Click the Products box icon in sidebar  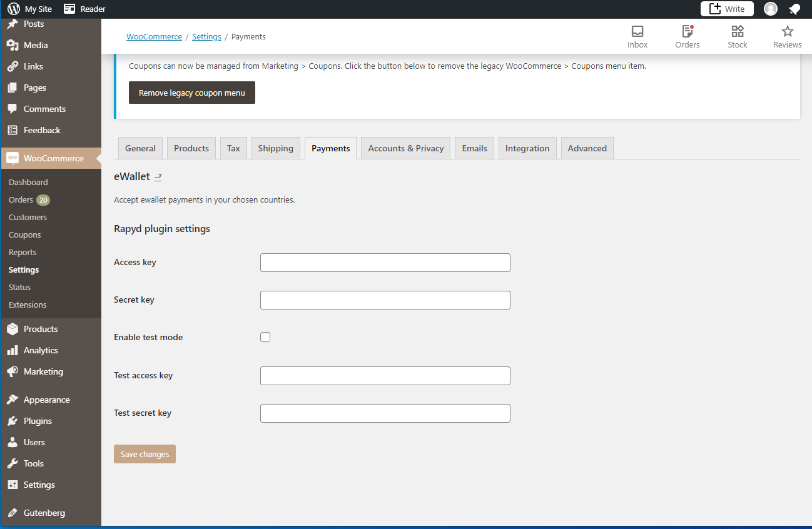[13, 329]
